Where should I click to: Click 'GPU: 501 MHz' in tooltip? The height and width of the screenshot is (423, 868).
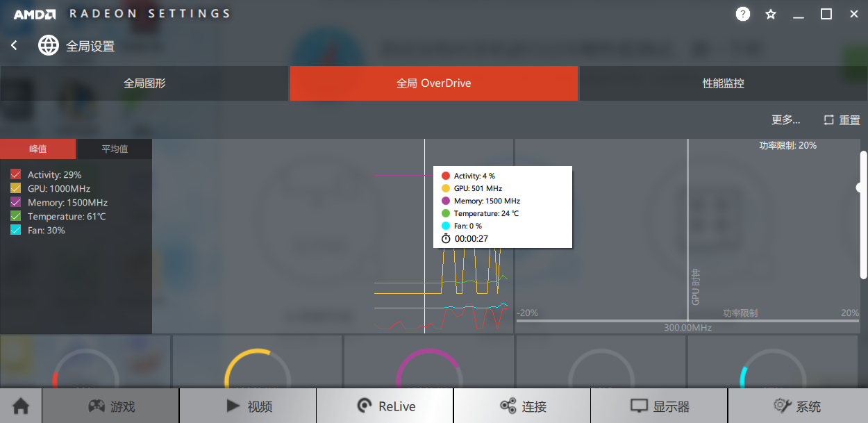click(478, 189)
